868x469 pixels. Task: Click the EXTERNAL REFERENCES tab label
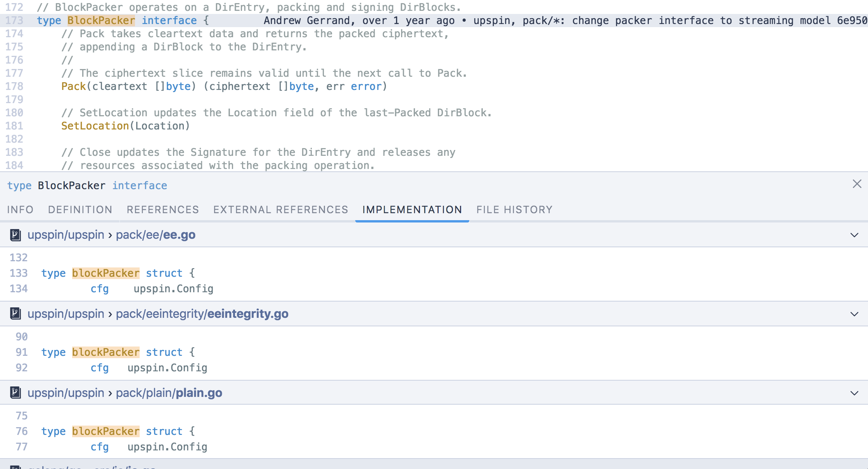280,209
